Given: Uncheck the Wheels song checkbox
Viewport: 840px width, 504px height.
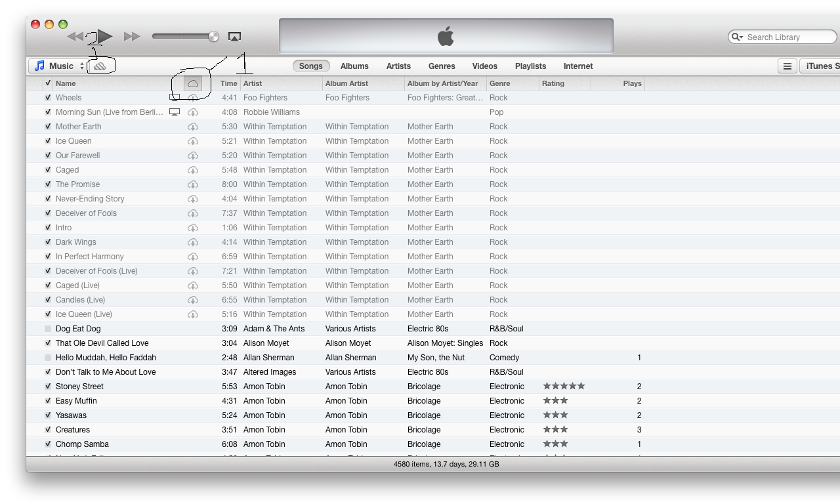Looking at the screenshot, I should tap(48, 98).
